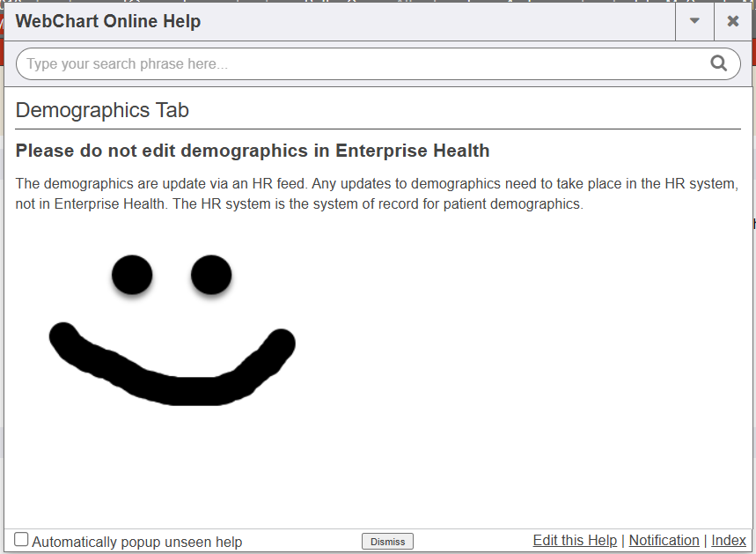Click the smiley face's left eye

(x=132, y=275)
